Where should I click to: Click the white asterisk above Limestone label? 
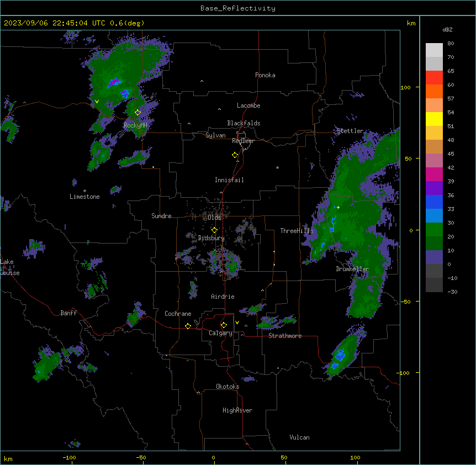[x=84, y=191]
